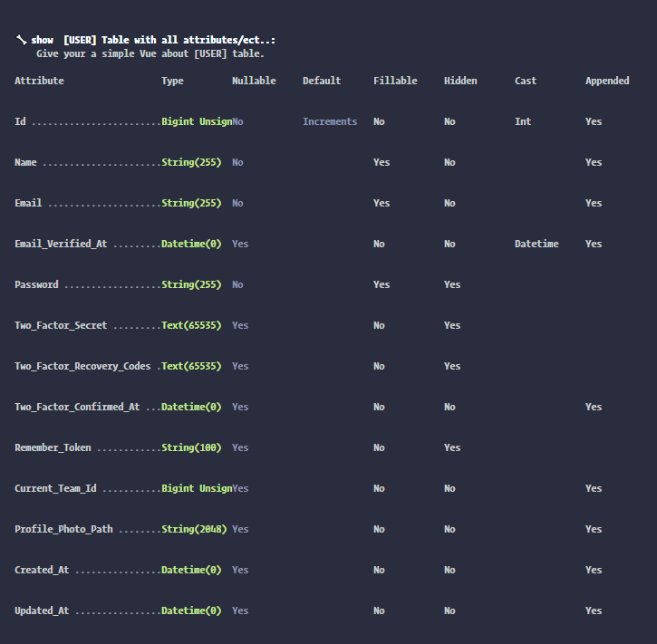Click 'Text(65535)' type in Two_Factor_Recovery_Codes row
Viewport: 657px width, 644px height.
(x=191, y=366)
